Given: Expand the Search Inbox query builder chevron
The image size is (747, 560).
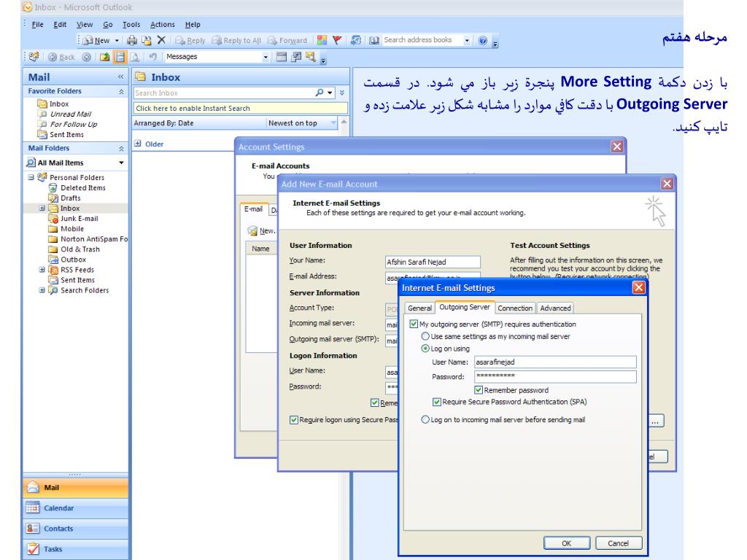Looking at the screenshot, I should (341, 93).
